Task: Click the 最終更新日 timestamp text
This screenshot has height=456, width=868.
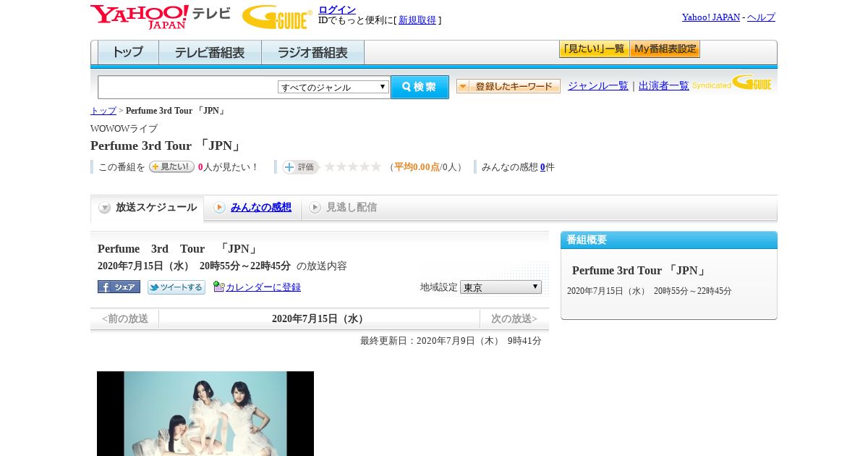Action: click(451, 341)
